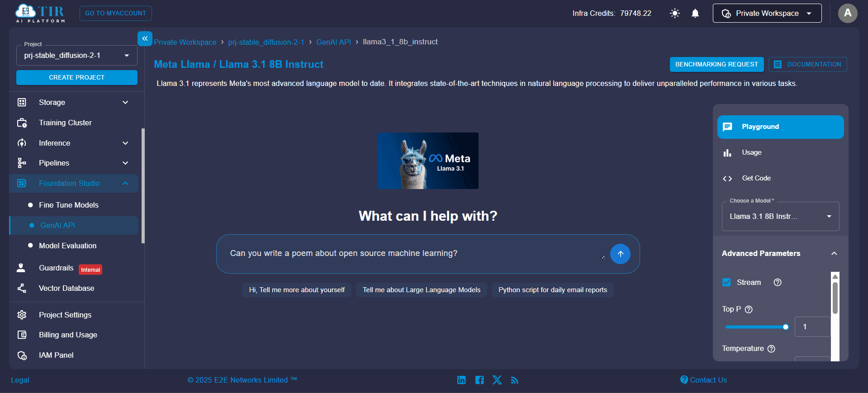Click the Billing and Usage wallet icon

tap(22, 335)
